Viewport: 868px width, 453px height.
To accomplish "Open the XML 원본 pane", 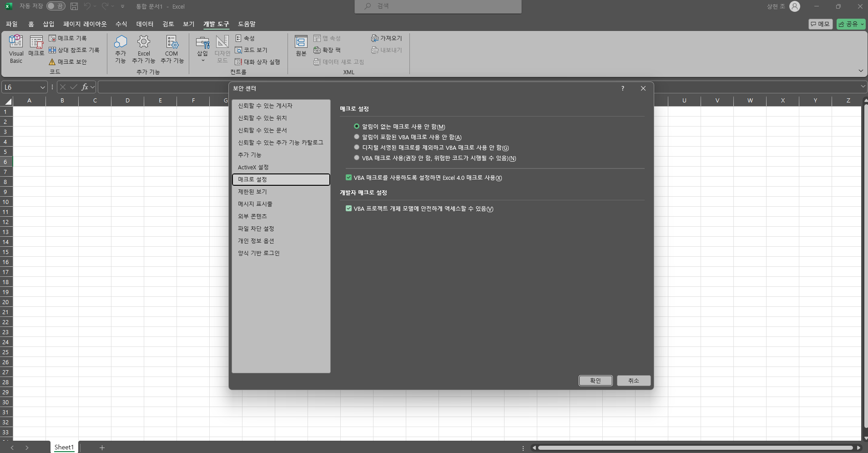I will pyautogui.click(x=301, y=46).
